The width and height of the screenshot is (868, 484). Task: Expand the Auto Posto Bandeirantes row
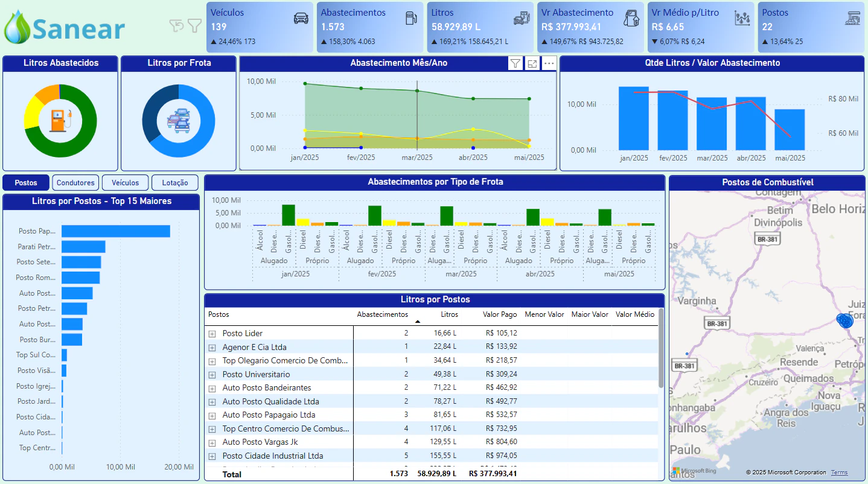212,388
